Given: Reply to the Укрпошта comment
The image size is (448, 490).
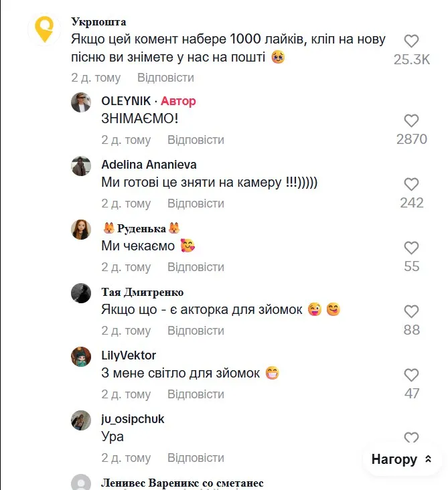Looking at the screenshot, I should tap(165, 78).
